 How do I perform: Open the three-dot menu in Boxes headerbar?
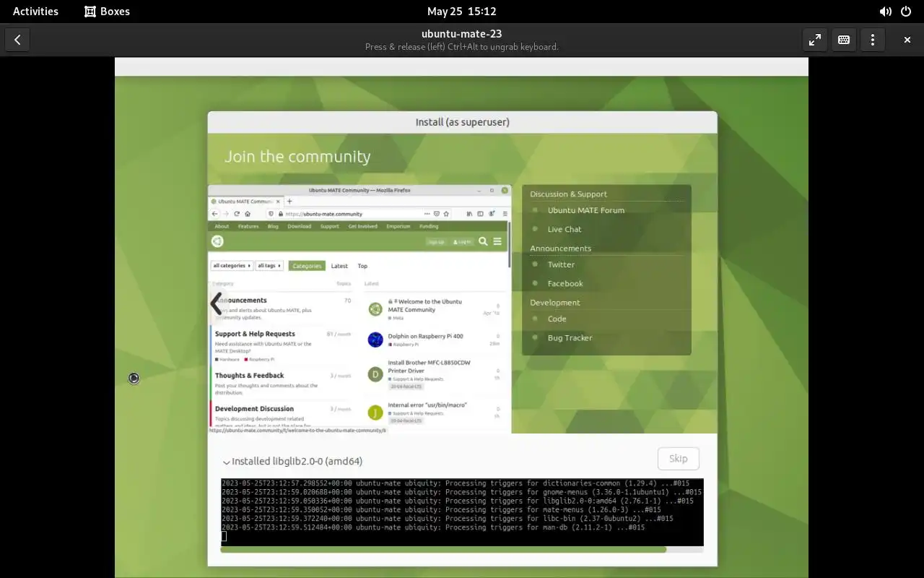(873, 40)
